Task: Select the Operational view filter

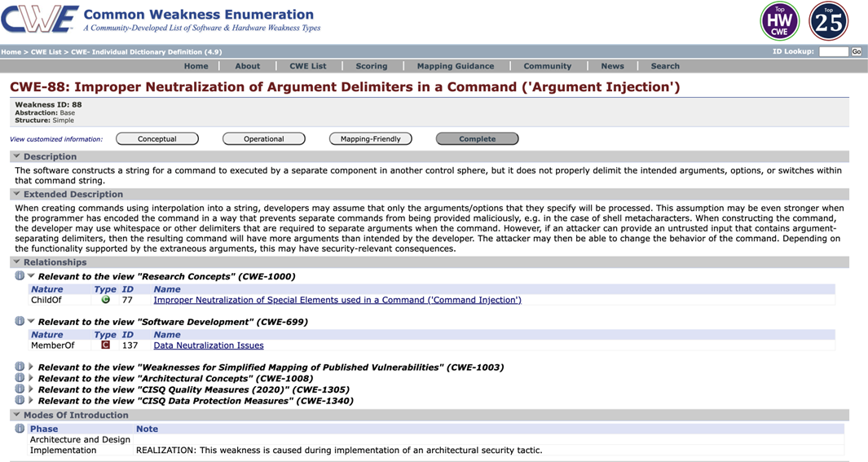Action: [264, 139]
